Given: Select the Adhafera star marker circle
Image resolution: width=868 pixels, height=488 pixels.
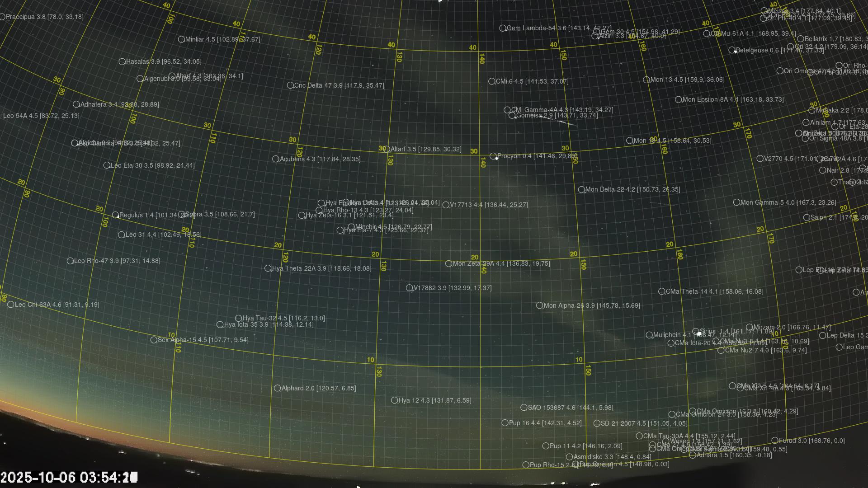Looking at the screenshot, I should click(76, 104).
